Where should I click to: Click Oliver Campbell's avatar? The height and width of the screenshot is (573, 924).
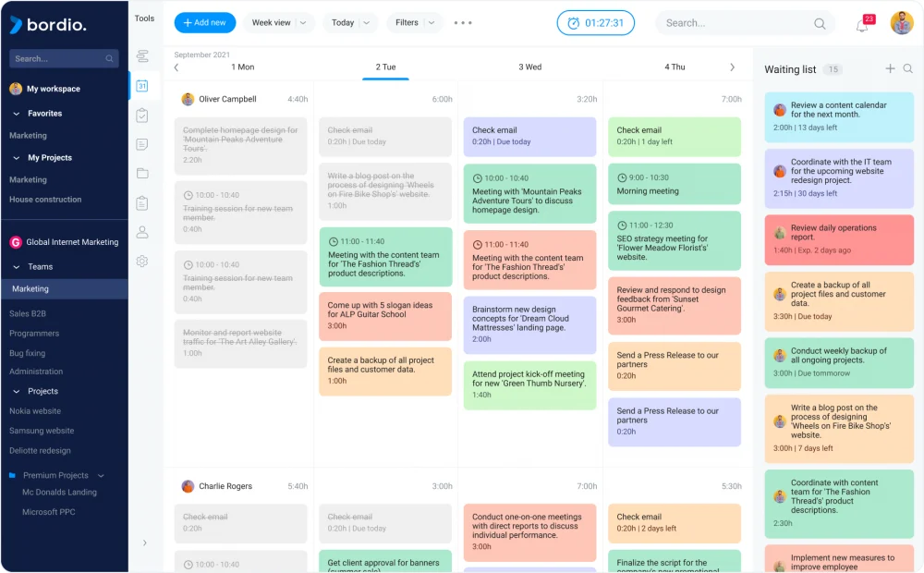click(x=188, y=99)
